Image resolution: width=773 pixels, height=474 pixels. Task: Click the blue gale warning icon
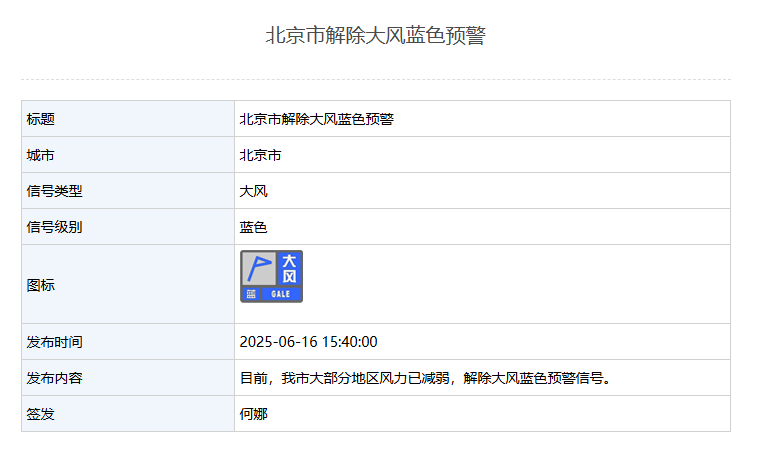click(x=271, y=276)
